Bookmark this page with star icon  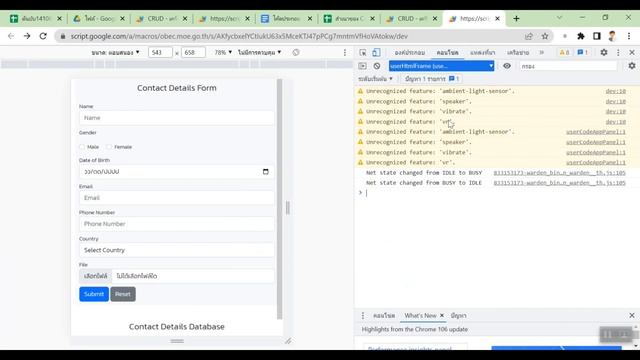pos(544,36)
